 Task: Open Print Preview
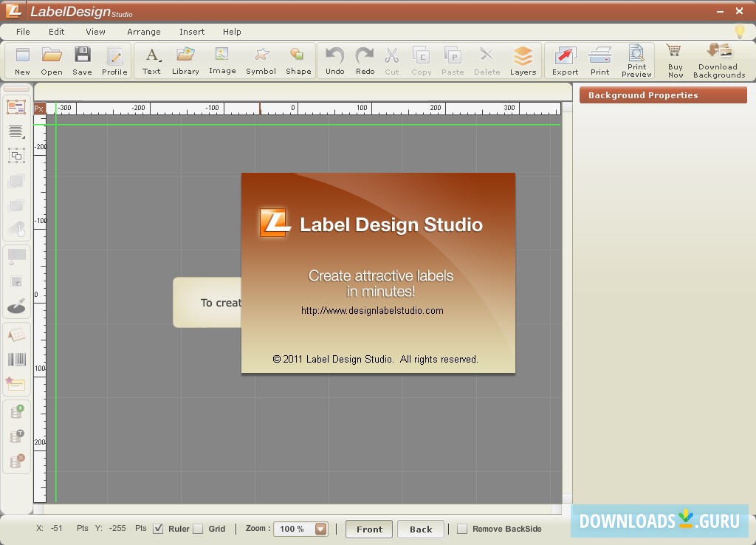click(636, 60)
